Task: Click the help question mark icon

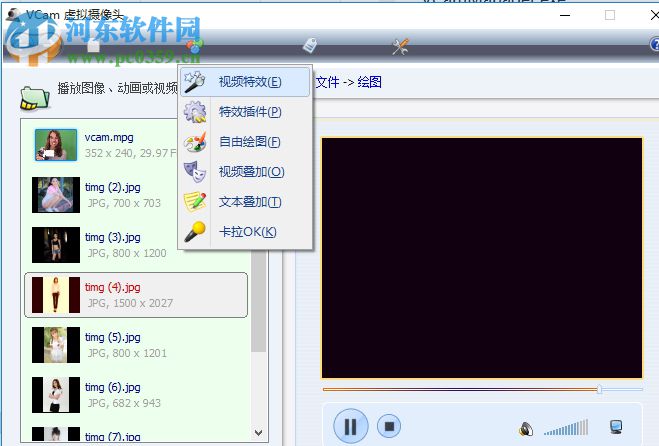Action: click(x=654, y=44)
